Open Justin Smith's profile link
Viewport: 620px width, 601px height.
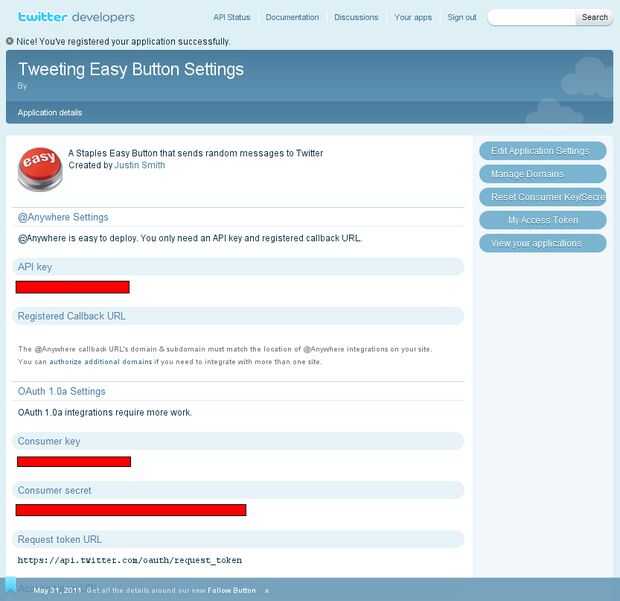point(140,165)
